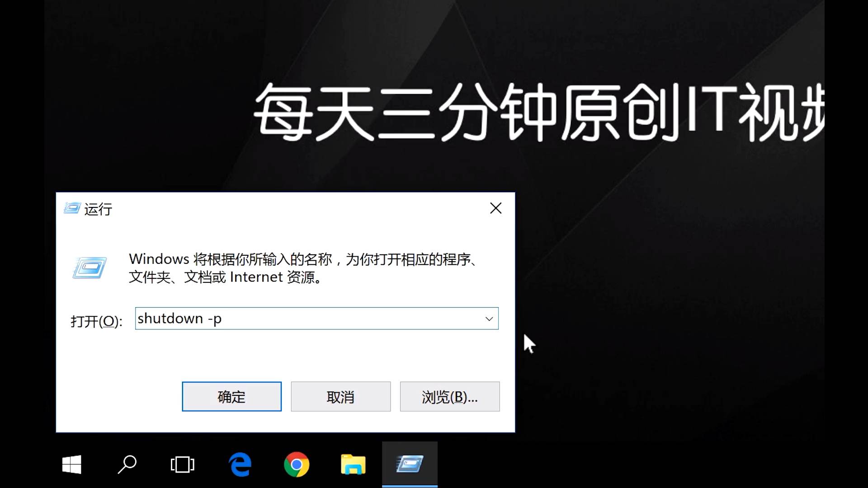
Task: Confirm with the 确定 button
Action: 231,397
